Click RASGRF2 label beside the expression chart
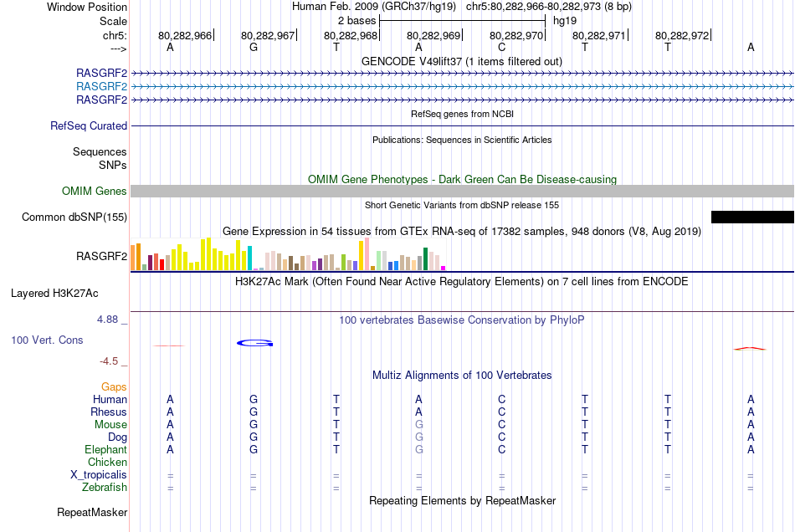The height and width of the screenshot is (532, 795). pos(101,256)
